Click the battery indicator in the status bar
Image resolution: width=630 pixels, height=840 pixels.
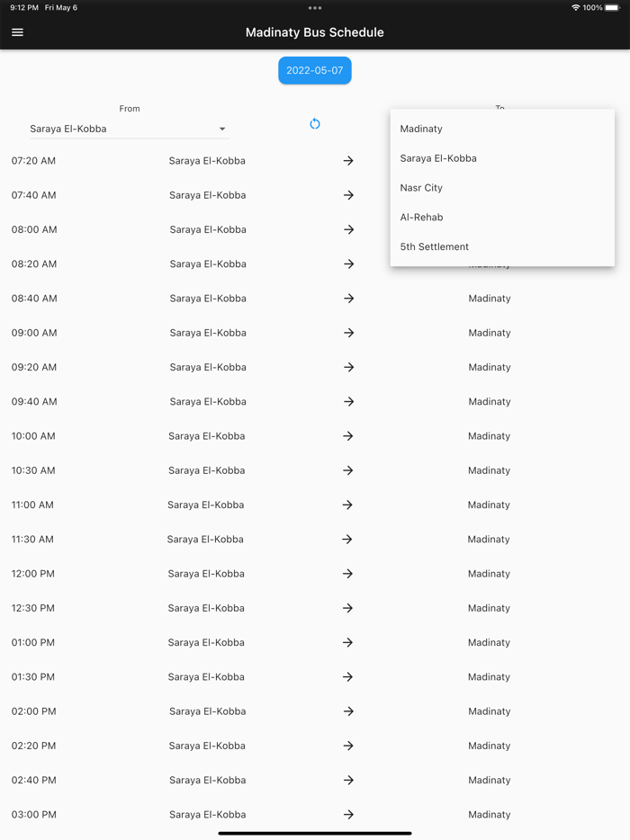613,7
